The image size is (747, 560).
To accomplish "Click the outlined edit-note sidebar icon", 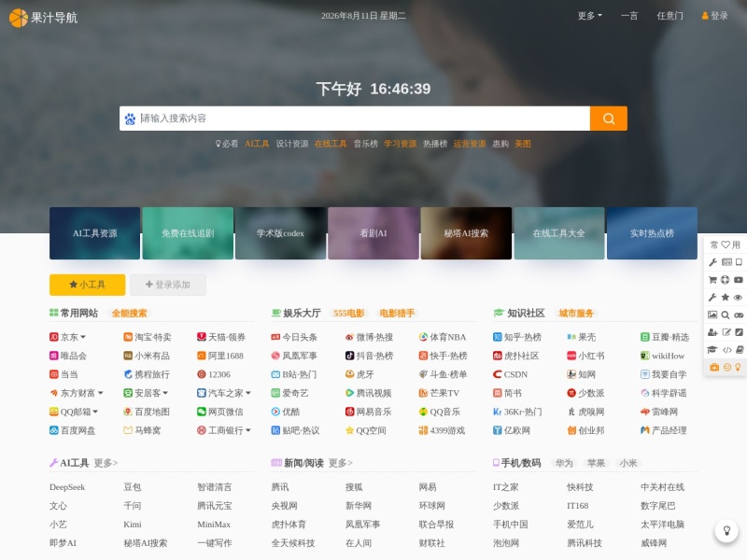I will pyautogui.click(x=726, y=332).
